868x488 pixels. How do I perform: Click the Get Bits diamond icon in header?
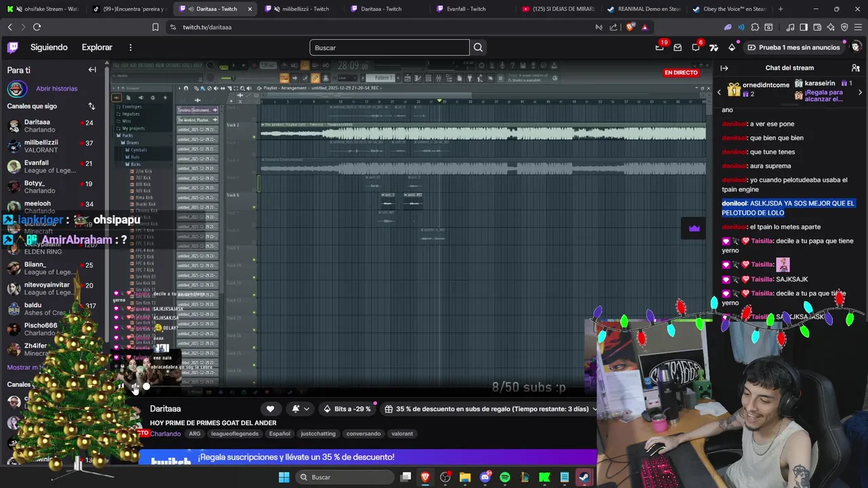(732, 47)
